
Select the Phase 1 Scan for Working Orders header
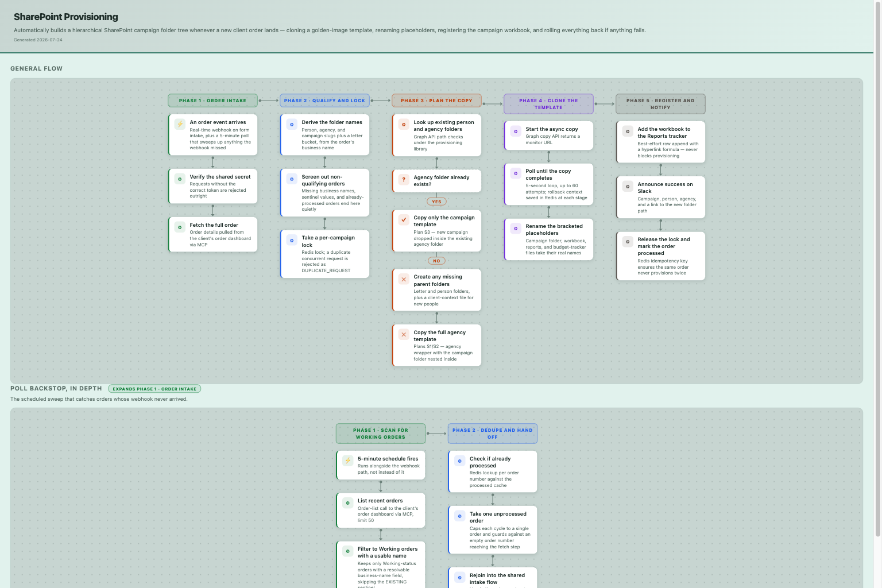click(x=381, y=434)
